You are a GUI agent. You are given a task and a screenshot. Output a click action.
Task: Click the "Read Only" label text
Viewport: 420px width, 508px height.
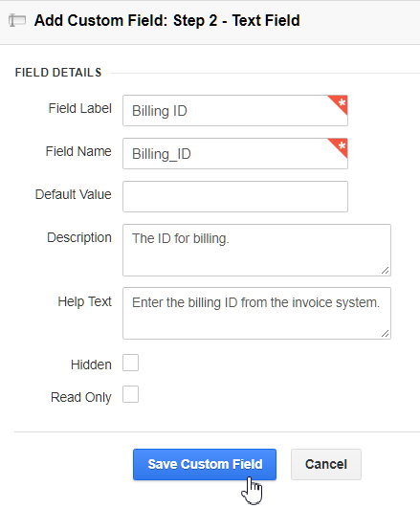pyautogui.click(x=81, y=397)
